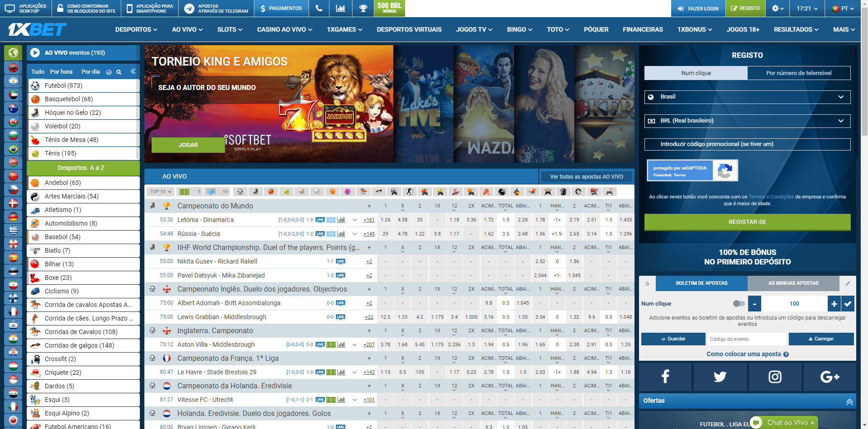Open Desportos. A a Z header
Viewport: 868px width, 429px height.
click(83, 168)
